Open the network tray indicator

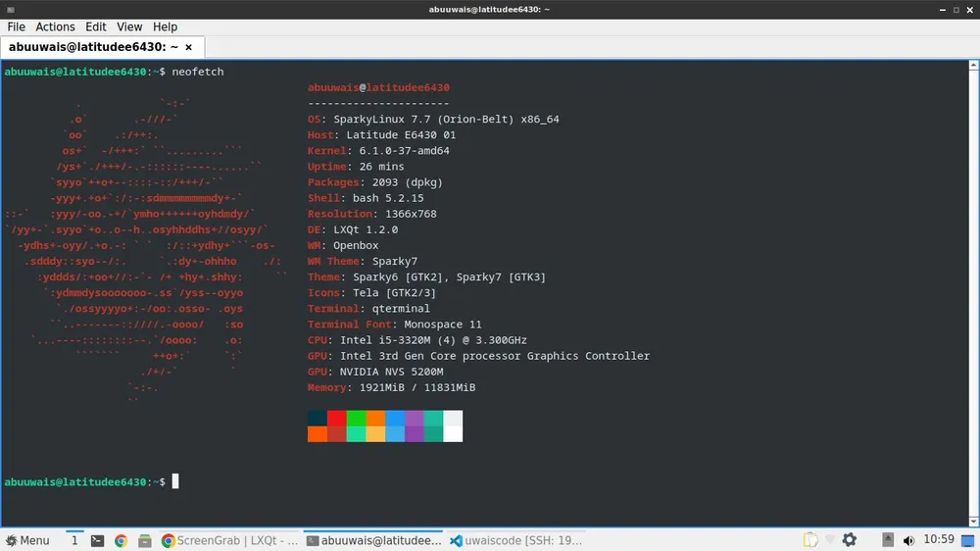pos(830,540)
